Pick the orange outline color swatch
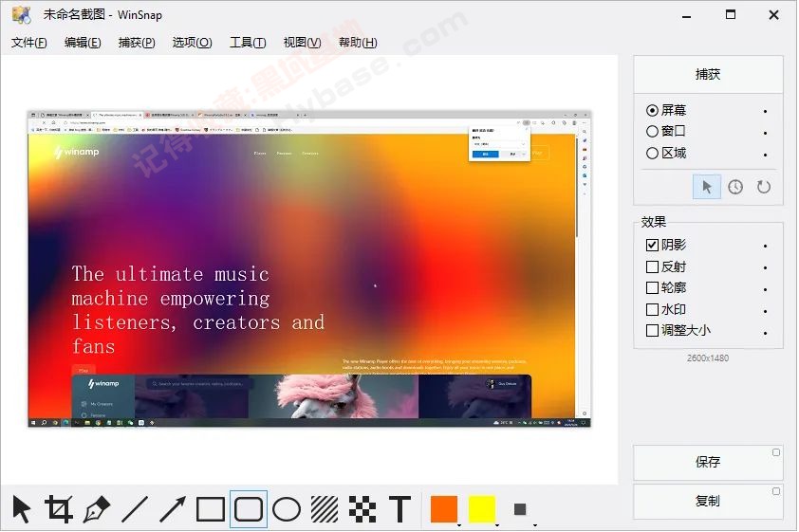The height and width of the screenshot is (532, 799). (x=444, y=508)
